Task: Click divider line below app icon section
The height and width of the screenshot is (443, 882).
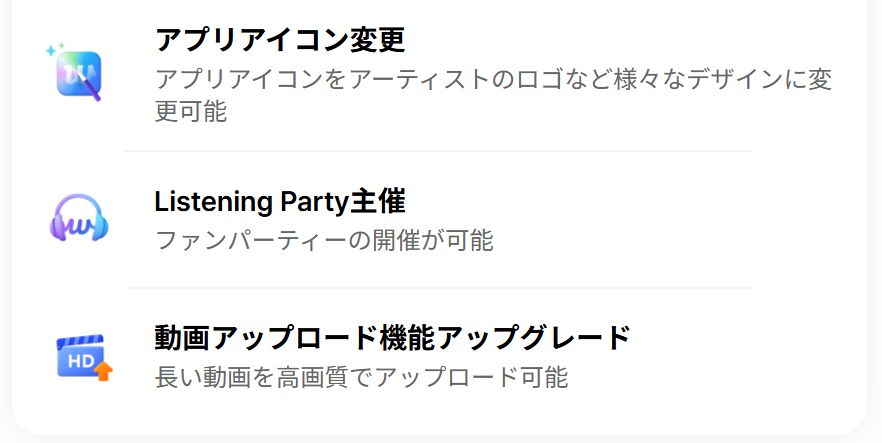Action: pyautogui.click(x=438, y=151)
